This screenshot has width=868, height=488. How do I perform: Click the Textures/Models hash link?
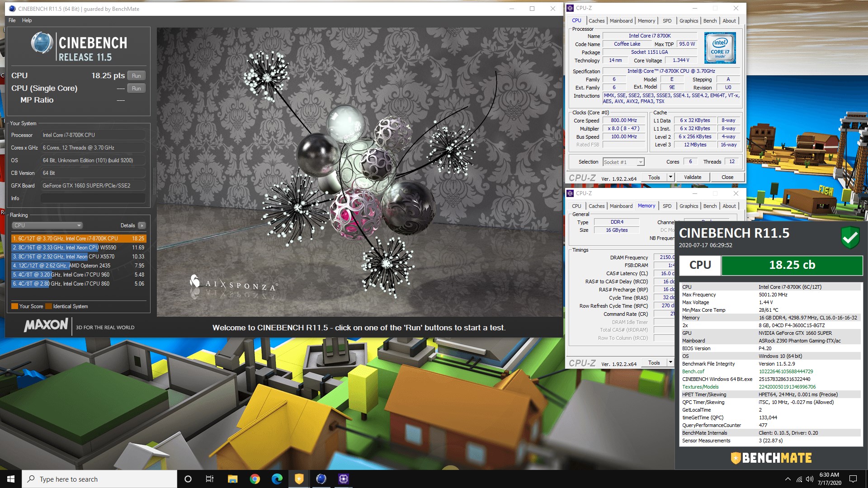[x=787, y=387]
